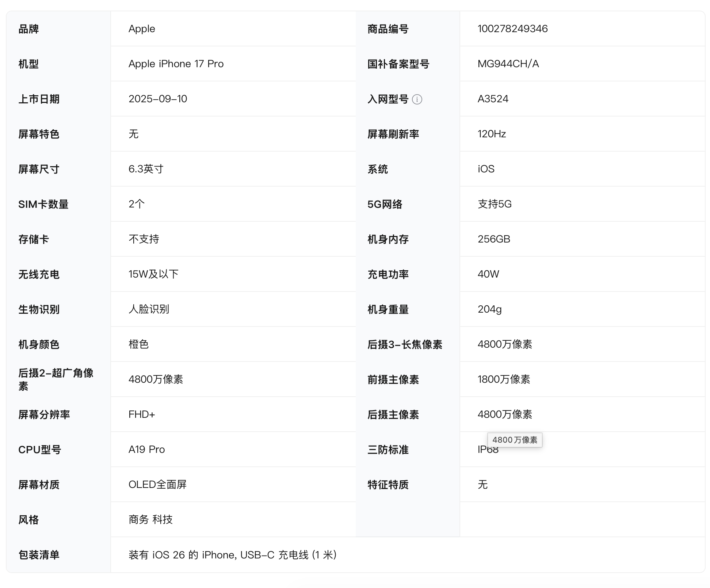Image resolution: width=710 pixels, height=588 pixels.
Task: Select product number 100278249346
Action: [x=512, y=29]
